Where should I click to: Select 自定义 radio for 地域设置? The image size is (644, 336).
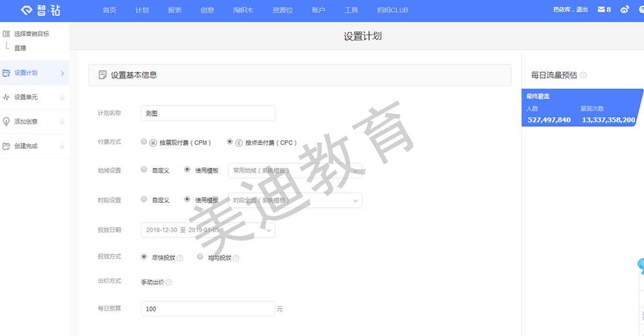144,170
